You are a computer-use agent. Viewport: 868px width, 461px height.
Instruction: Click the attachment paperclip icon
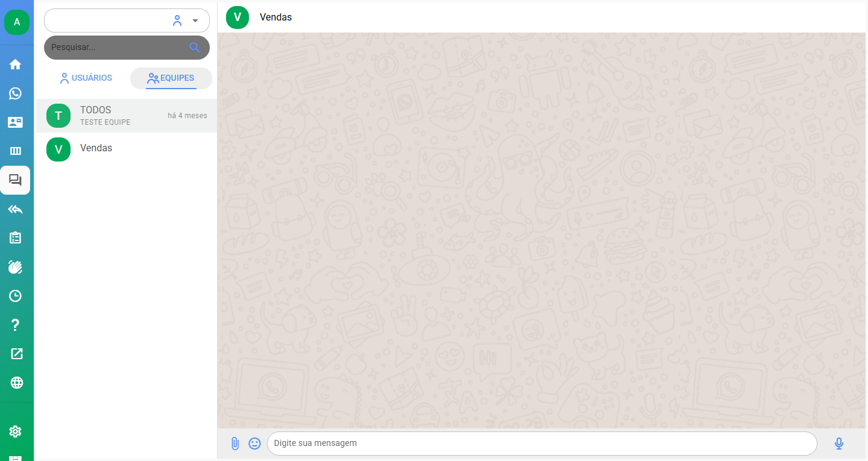tap(235, 443)
